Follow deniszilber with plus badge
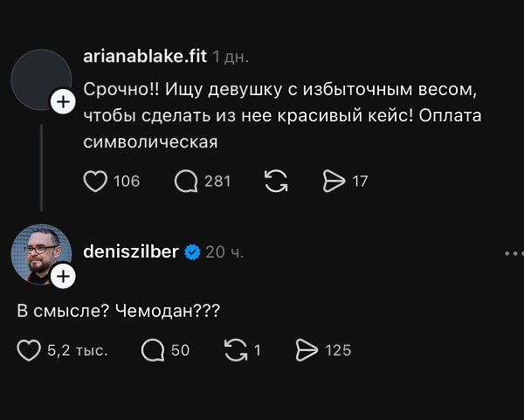The width and height of the screenshot is (524, 420). (63, 276)
